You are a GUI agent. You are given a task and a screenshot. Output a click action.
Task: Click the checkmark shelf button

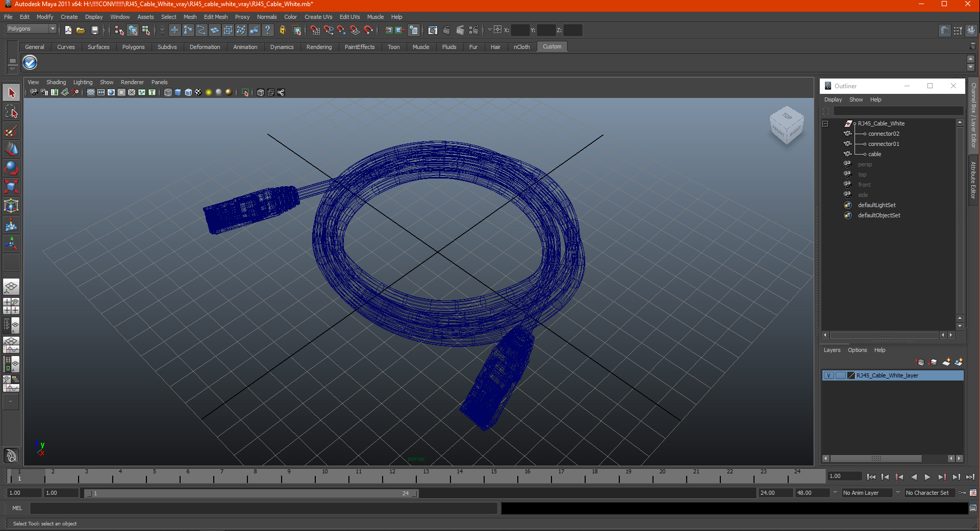pyautogui.click(x=30, y=63)
